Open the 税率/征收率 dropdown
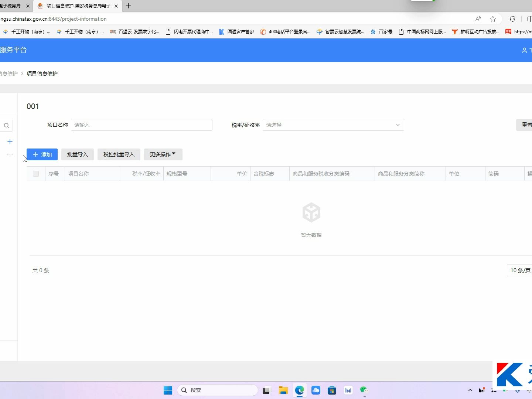 pos(333,125)
